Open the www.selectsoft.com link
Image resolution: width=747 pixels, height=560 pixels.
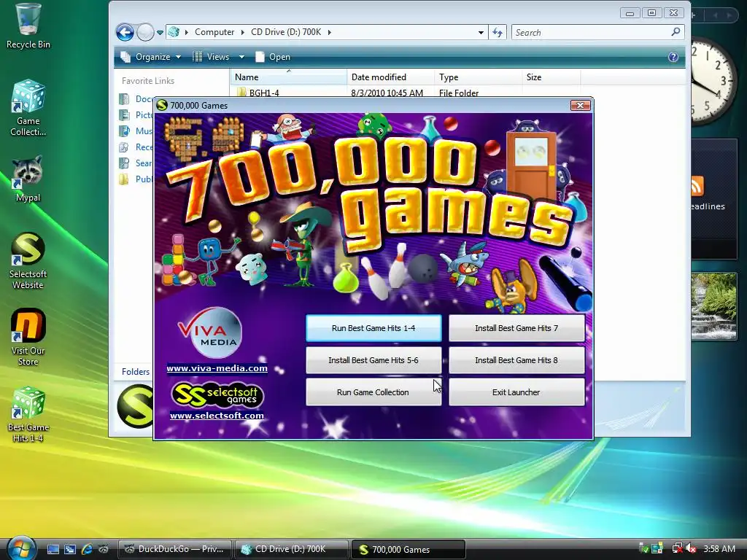coord(217,415)
